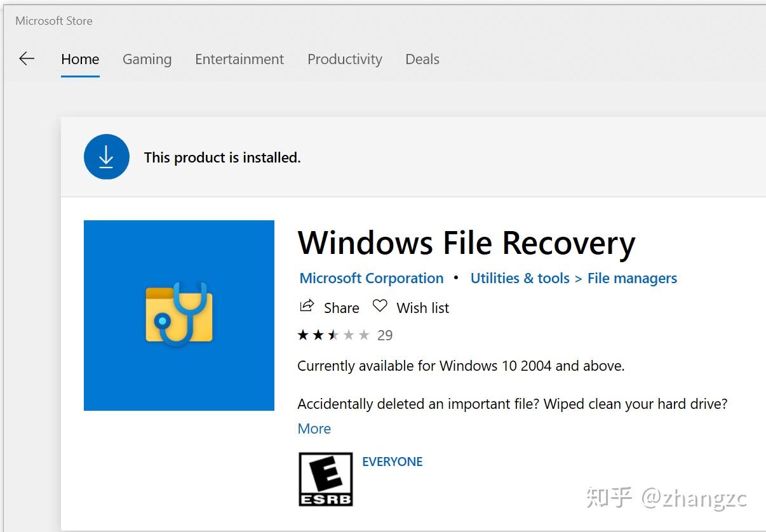Click the installed product download icon
This screenshot has width=766, height=532.
click(106, 156)
